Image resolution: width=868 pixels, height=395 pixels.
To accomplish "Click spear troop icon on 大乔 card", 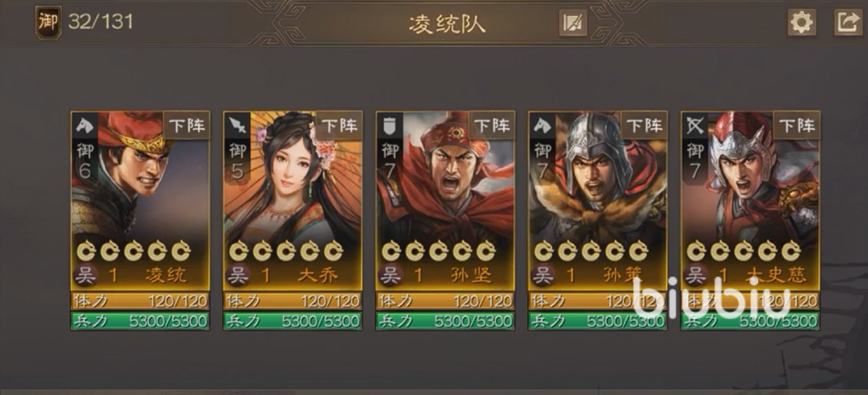I will coord(237,125).
